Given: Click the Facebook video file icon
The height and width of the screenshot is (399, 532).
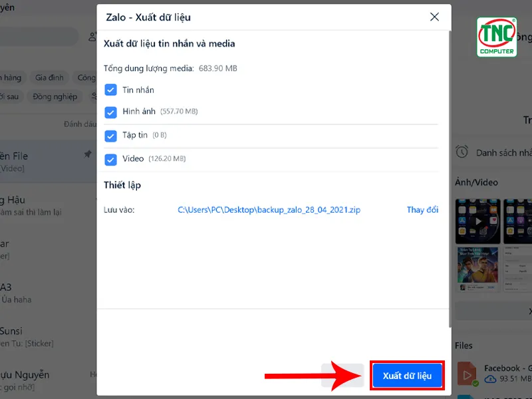Looking at the screenshot, I should click(x=467, y=374).
